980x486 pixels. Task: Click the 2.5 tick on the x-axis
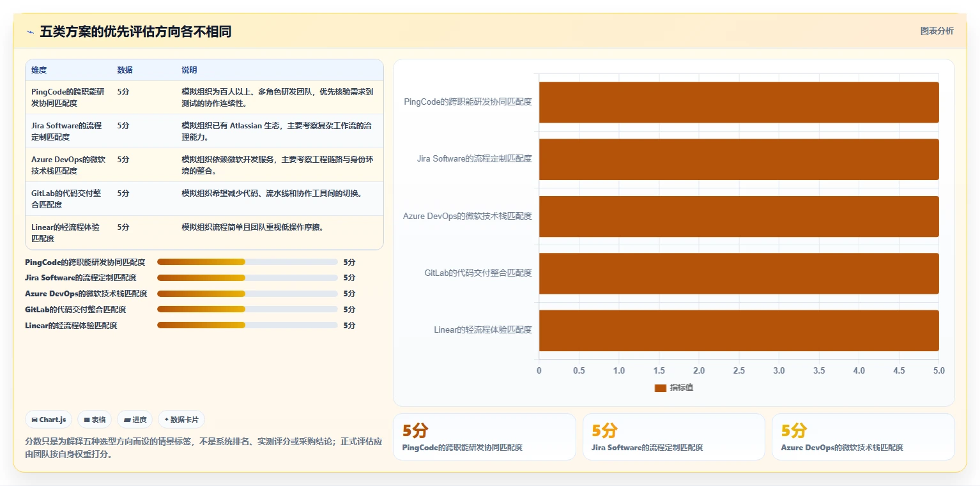coord(739,370)
